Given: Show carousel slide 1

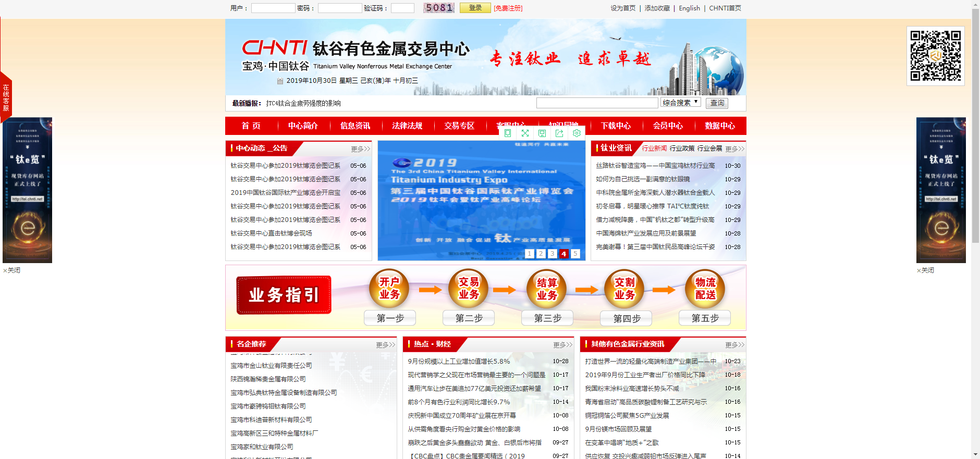Looking at the screenshot, I should [x=529, y=254].
